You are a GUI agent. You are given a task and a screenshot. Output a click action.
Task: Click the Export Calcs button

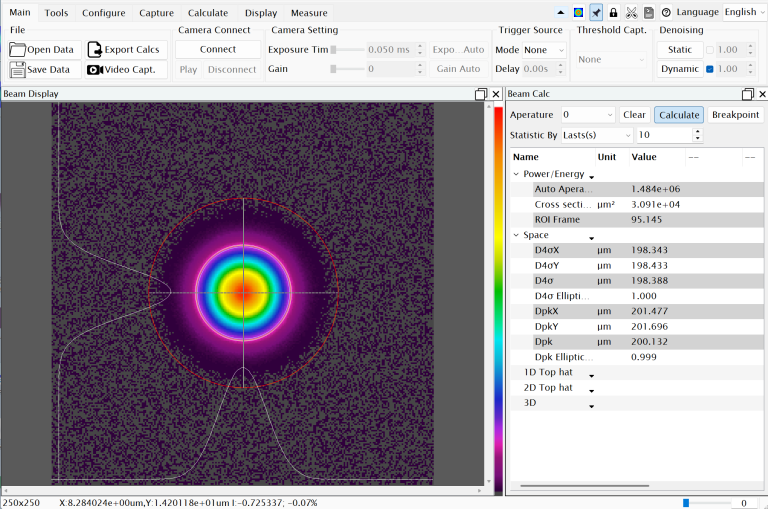point(124,50)
